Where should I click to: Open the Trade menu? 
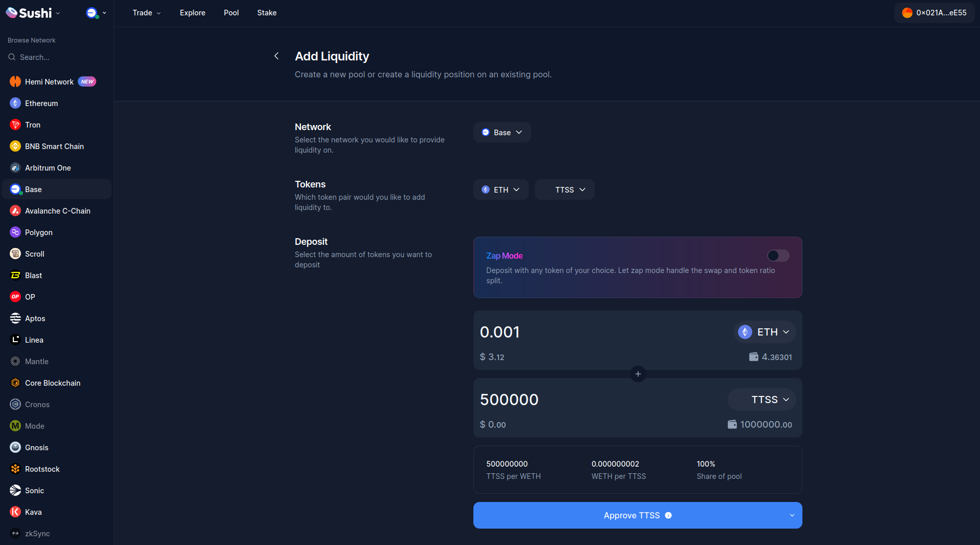(x=146, y=13)
